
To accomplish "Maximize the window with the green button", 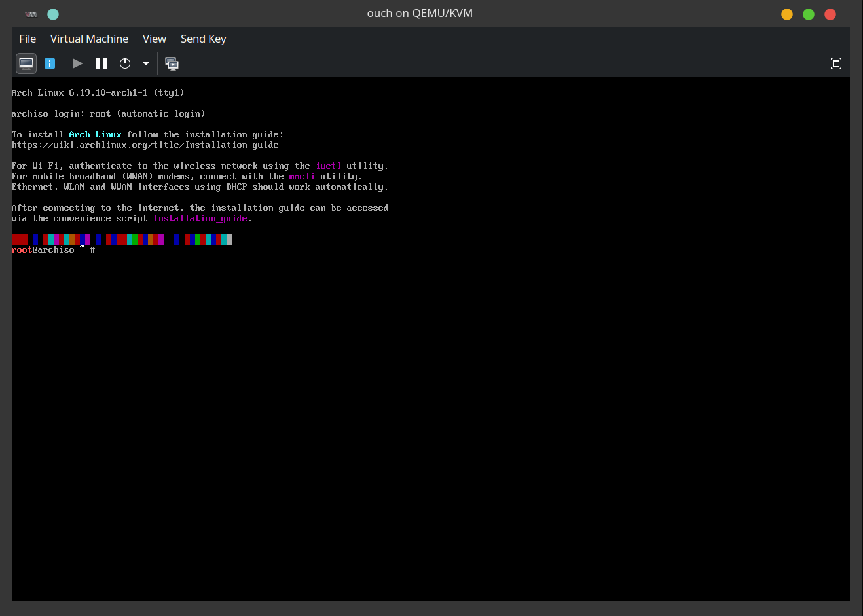I will (809, 14).
